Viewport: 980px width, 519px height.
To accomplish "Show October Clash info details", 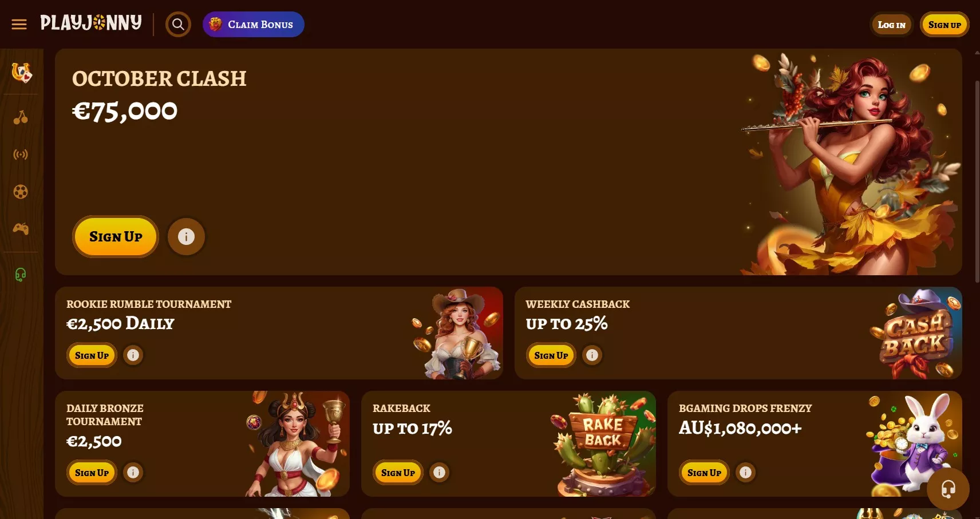I will click(x=186, y=236).
